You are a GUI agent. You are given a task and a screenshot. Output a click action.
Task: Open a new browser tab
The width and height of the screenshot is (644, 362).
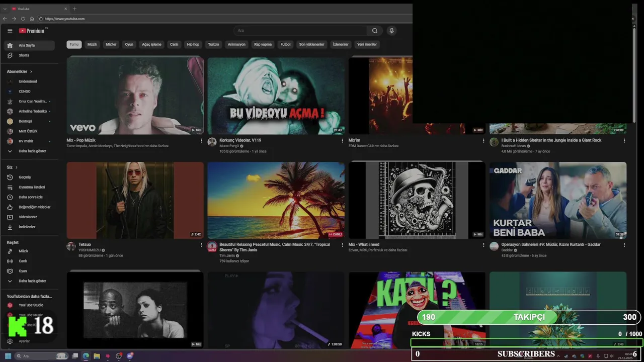[74, 9]
